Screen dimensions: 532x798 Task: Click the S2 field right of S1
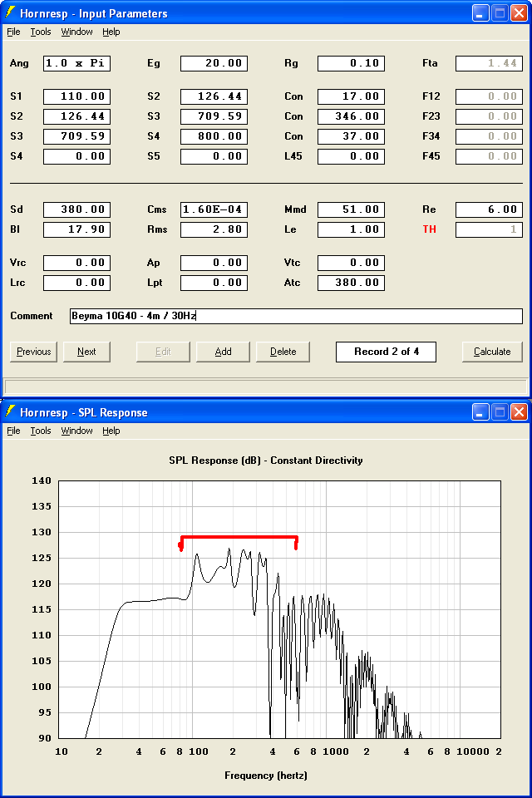pos(214,96)
